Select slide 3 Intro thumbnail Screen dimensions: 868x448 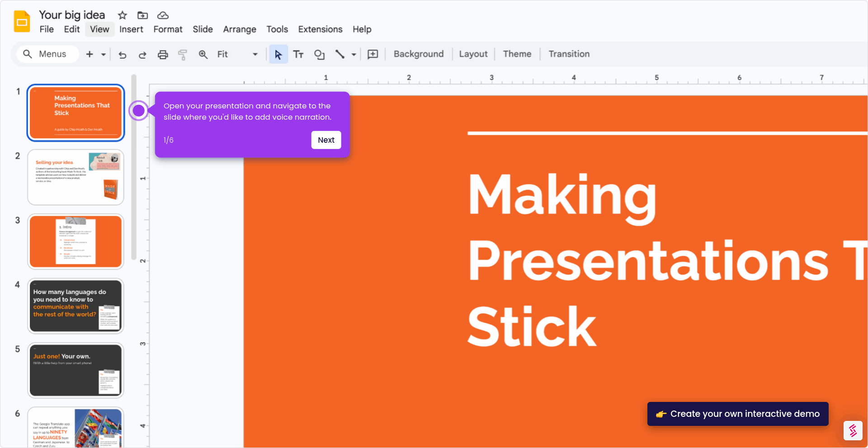click(x=75, y=242)
